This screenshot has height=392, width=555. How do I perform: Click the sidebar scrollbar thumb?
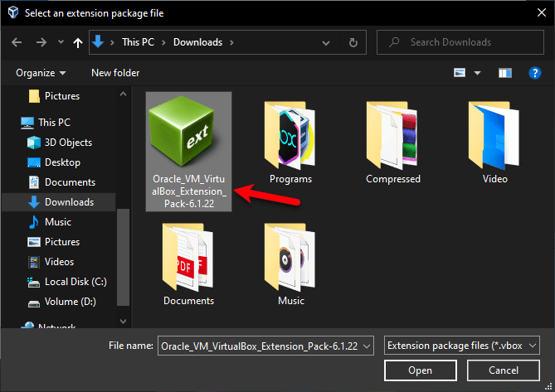[123, 257]
